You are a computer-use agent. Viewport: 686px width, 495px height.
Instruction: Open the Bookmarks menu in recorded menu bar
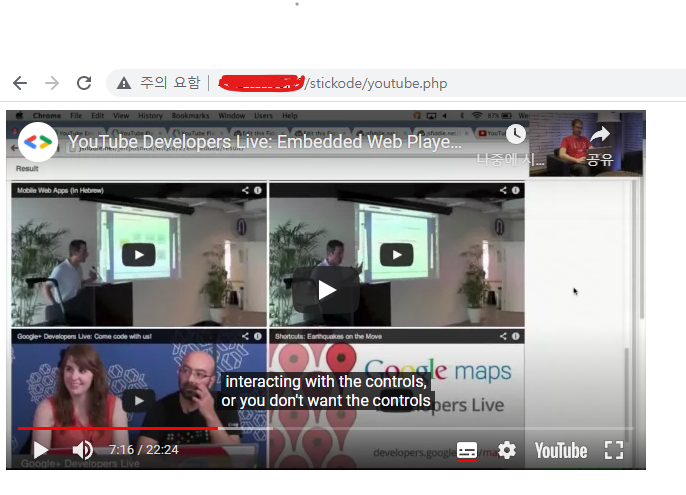point(190,116)
